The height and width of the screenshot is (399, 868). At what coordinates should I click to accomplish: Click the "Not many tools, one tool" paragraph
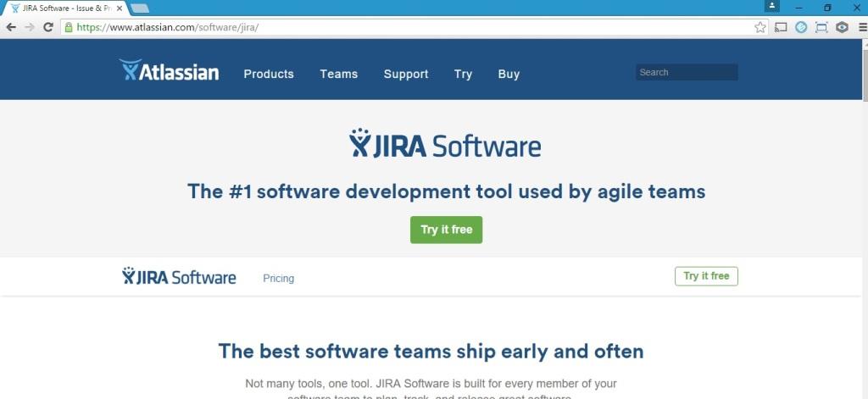(431, 391)
